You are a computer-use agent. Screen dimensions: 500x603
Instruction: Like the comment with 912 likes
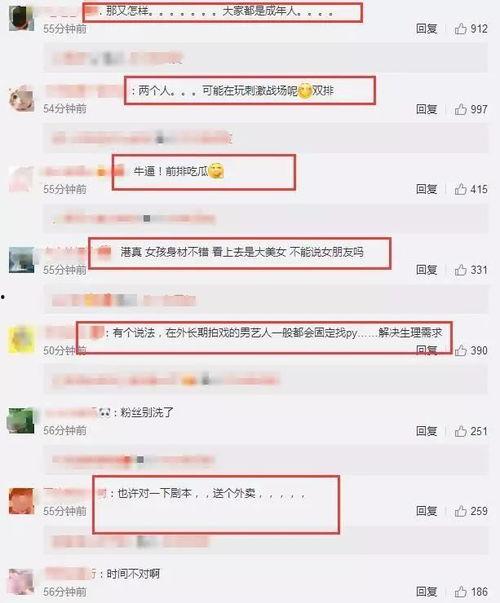pos(460,28)
